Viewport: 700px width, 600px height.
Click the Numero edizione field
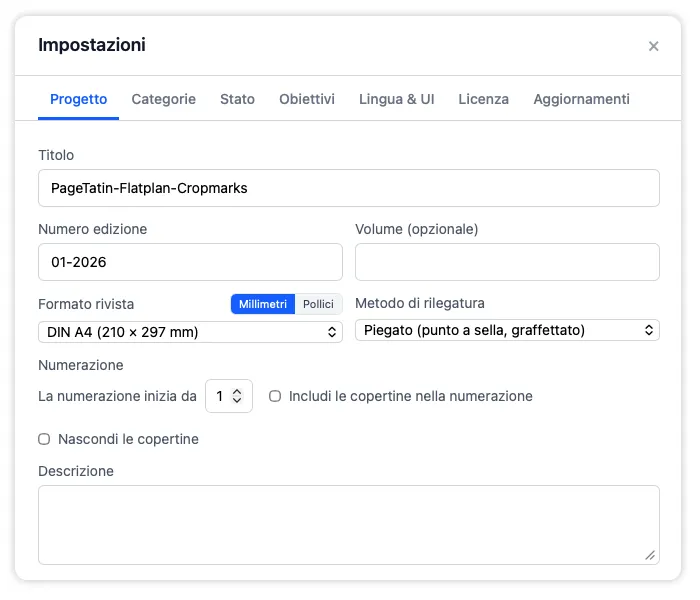point(190,262)
